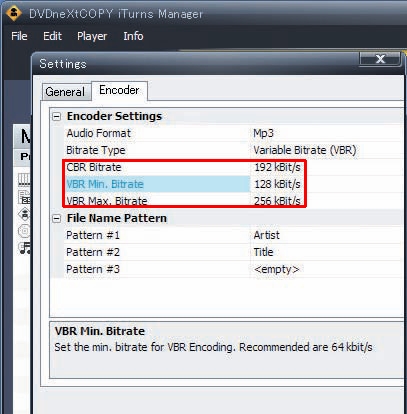Change the Artist pattern value

(267, 235)
